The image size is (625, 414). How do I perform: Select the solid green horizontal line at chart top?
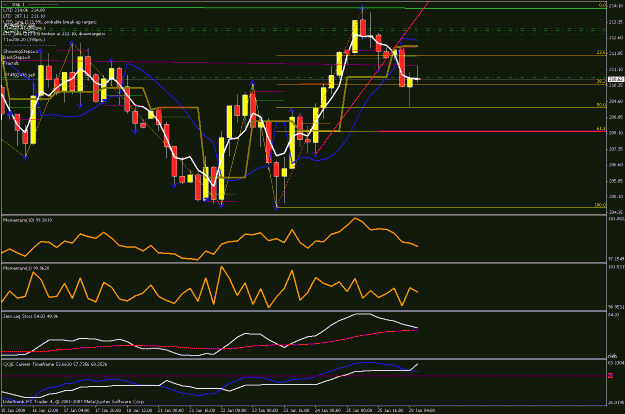click(304, 8)
